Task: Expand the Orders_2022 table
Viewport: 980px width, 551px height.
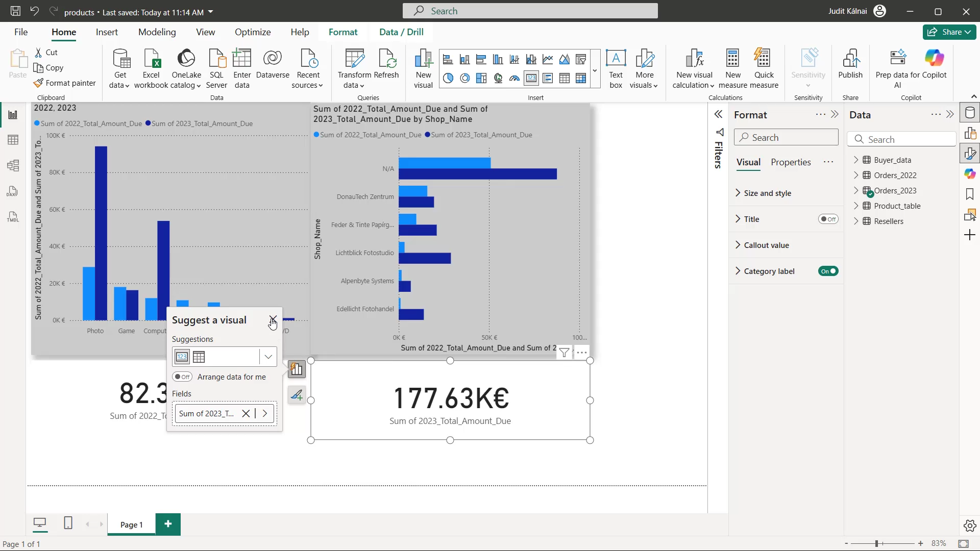Action: click(x=856, y=175)
